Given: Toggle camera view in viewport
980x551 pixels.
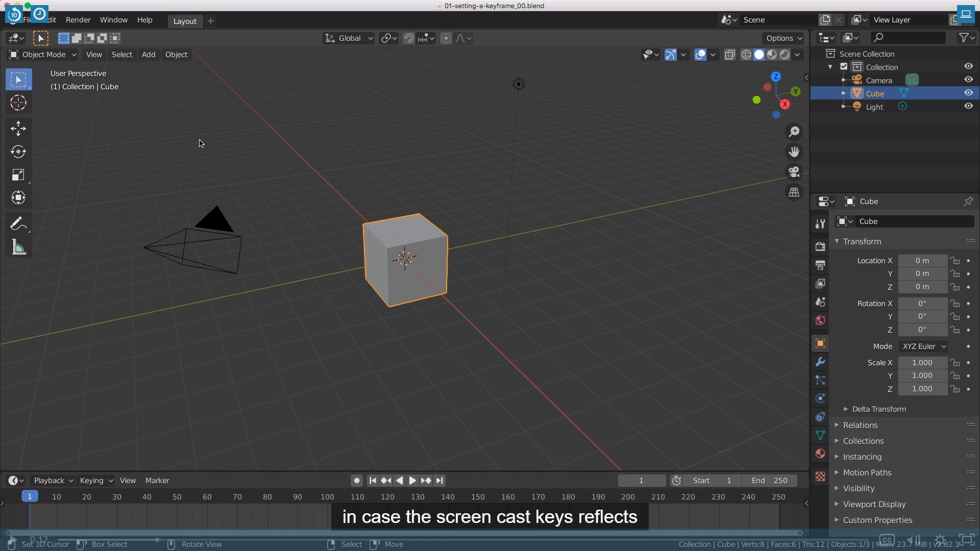Looking at the screenshot, I should click(794, 172).
